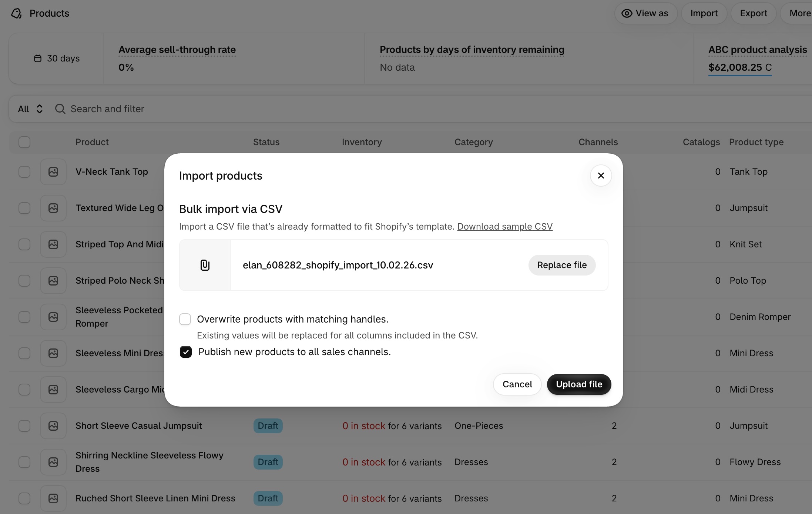Viewport: 812px width, 514px height.
Task: Open Products by days of inventory remaining
Action: coord(472,50)
